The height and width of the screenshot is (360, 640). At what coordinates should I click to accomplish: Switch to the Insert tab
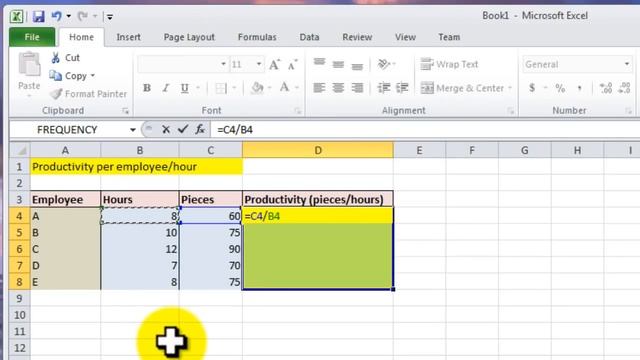[x=128, y=37]
